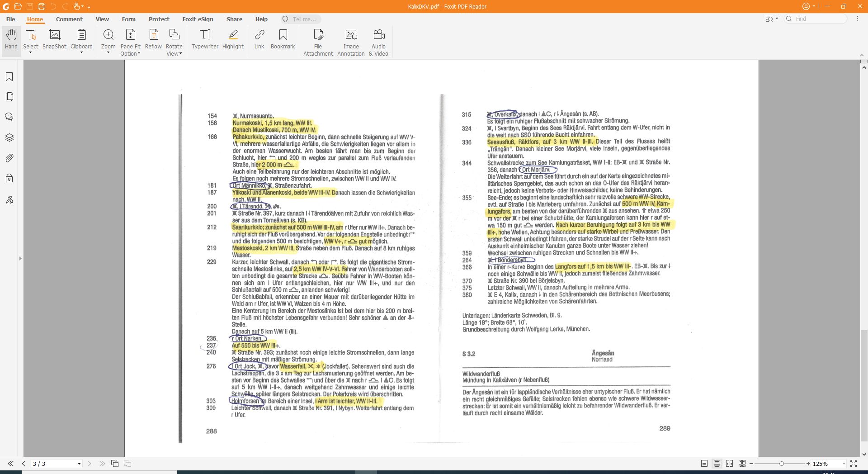Screen dimensions: 868x474
Task: Open the Comments side panel
Action: (x=9, y=117)
